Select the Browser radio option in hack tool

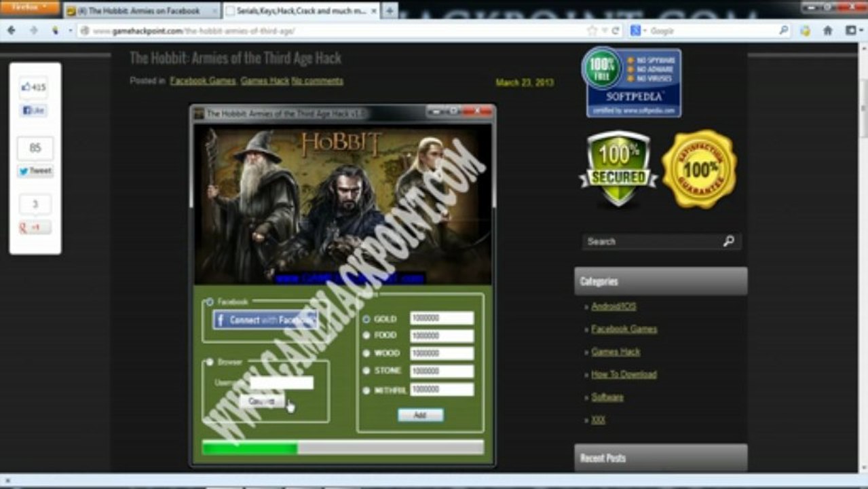[x=209, y=362]
